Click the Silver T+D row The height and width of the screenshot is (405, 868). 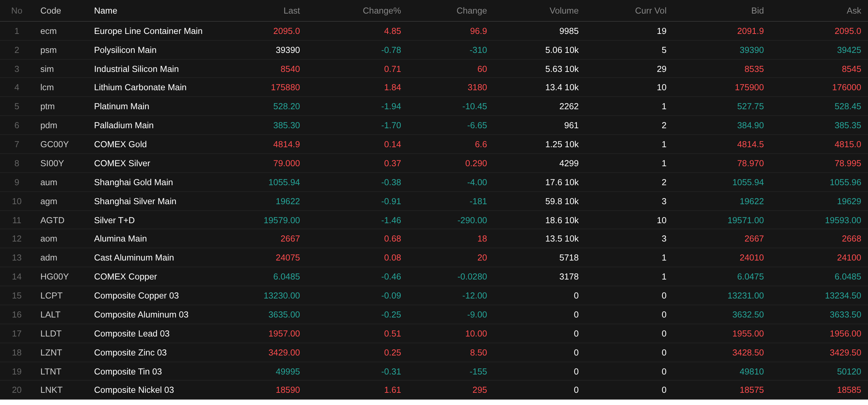114,220
